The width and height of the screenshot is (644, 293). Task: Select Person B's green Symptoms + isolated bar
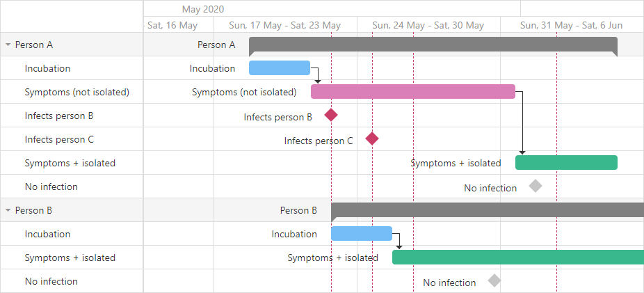[x=518, y=258]
